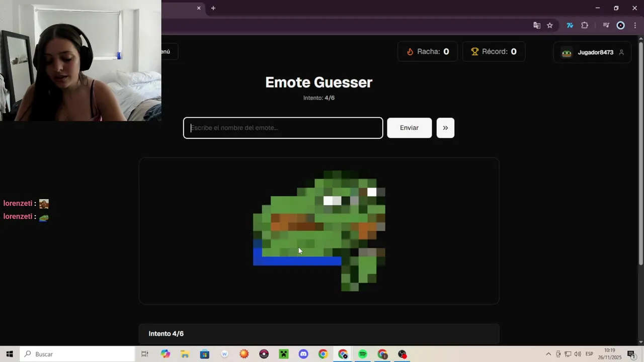The image size is (644, 362).
Task: Click the Jugador8473 username text
Action: point(596,52)
